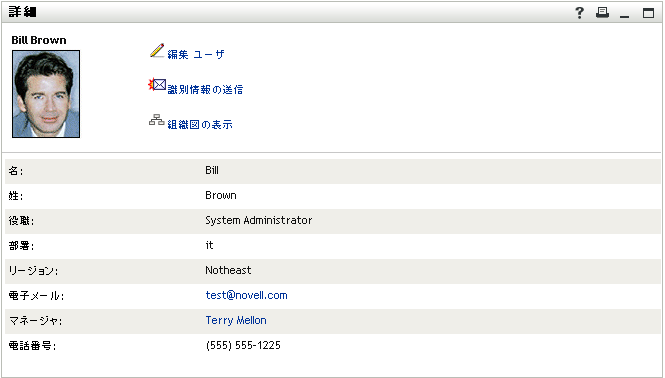The image size is (665, 378).
Task: Click the envelope send identity icon
Action: pyautogui.click(x=157, y=85)
